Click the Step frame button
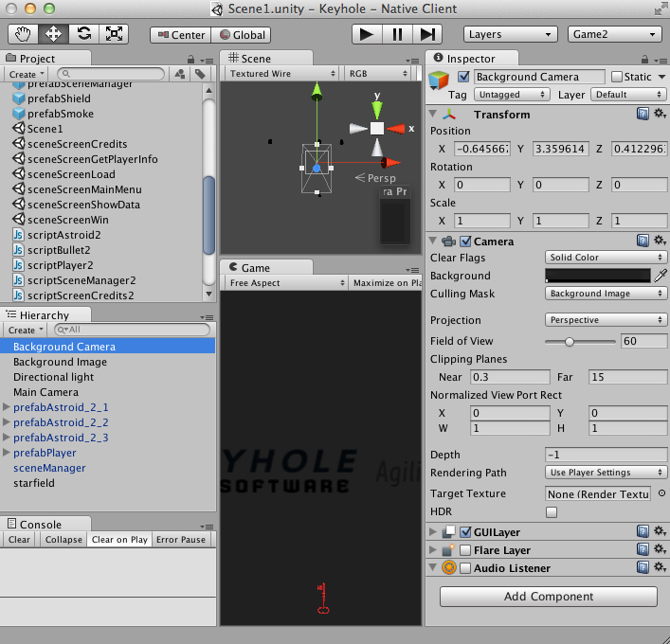670x644 pixels. [428, 34]
